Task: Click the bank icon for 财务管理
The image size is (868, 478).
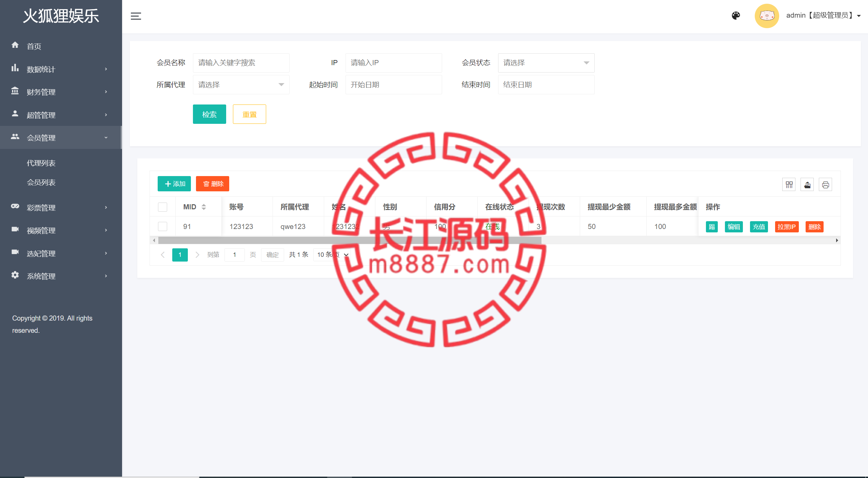Action: click(15, 91)
